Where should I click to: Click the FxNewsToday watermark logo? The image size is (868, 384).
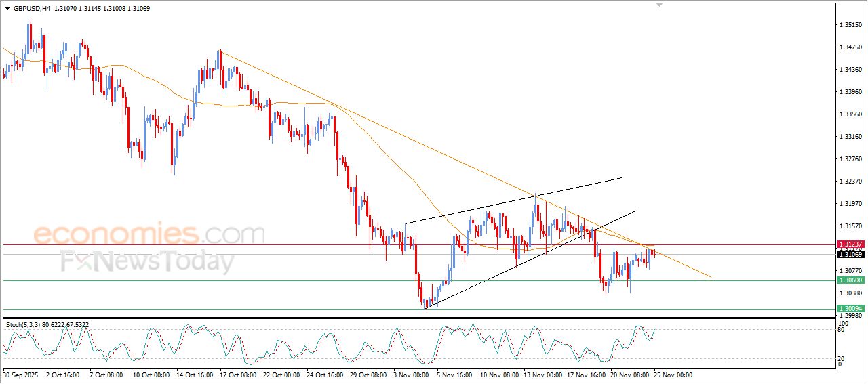coord(147,261)
